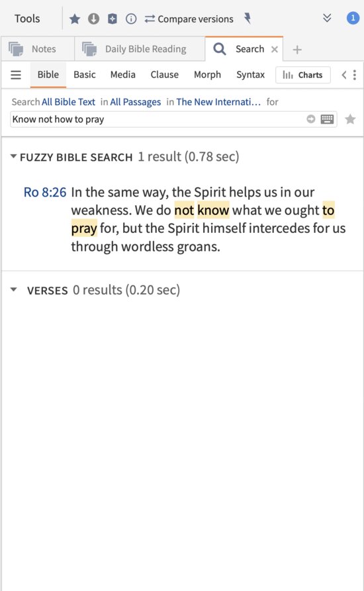Collapse the Fuzzy Bible Search section
The width and height of the screenshot is (364, 591).
pyautogui.click(x=13, y=156)
